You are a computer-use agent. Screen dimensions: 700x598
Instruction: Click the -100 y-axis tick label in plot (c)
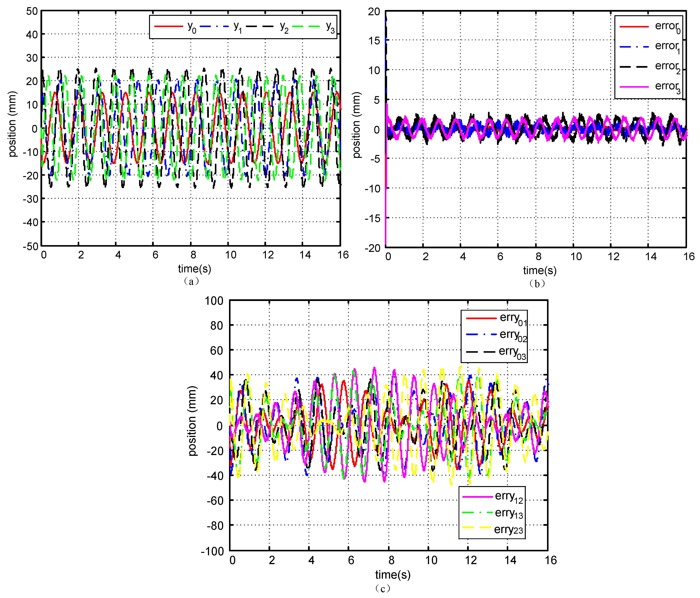pos(212,552)
